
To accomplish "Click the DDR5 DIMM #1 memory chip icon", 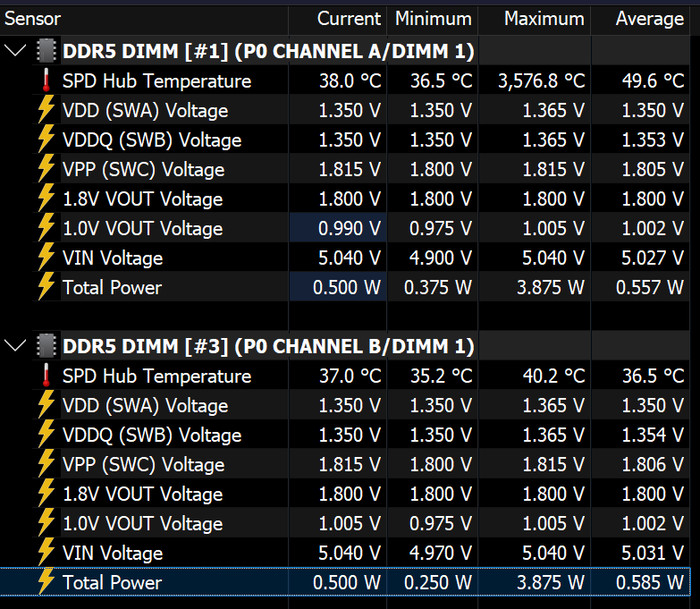I will coord(47,51).
